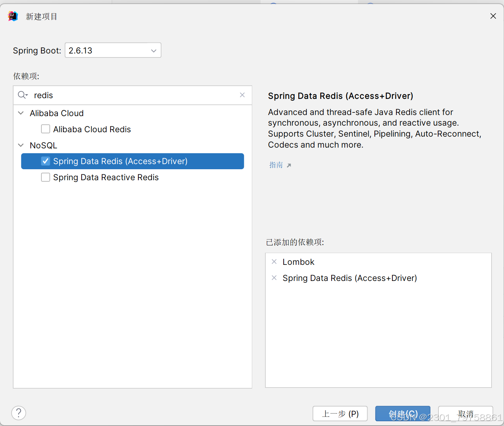Select the Spring Data Reactive Redis row
504x426 pixels.
(106, 177)
